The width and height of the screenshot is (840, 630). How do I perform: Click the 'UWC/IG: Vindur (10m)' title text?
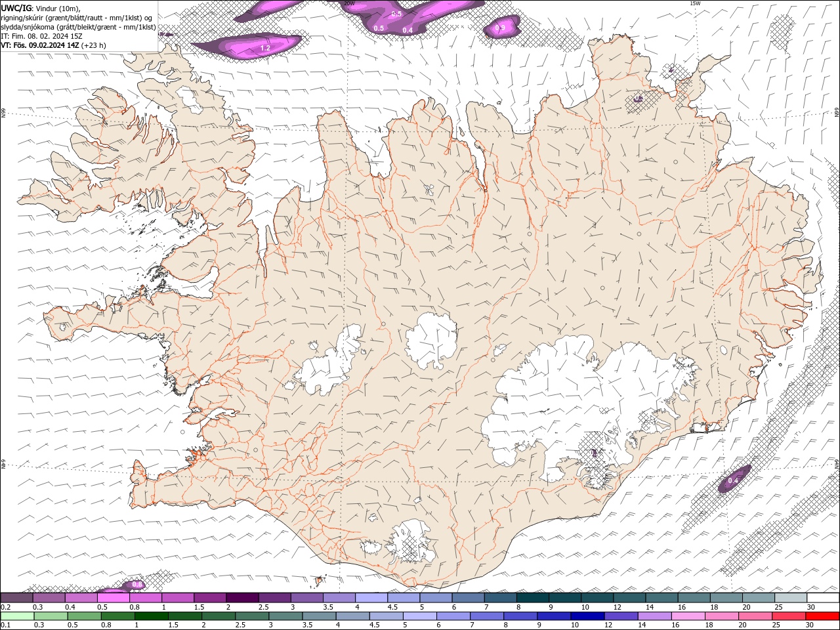[x=41, y=7]
